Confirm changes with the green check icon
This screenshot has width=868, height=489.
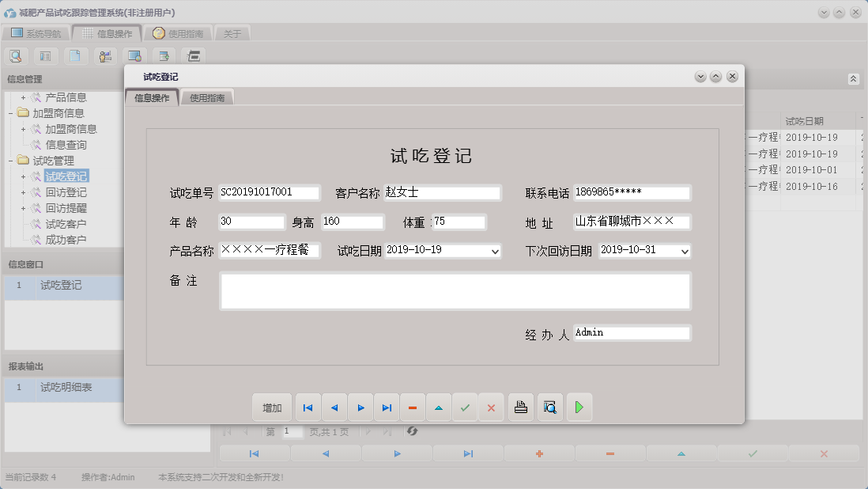click(x=465, y=407)
